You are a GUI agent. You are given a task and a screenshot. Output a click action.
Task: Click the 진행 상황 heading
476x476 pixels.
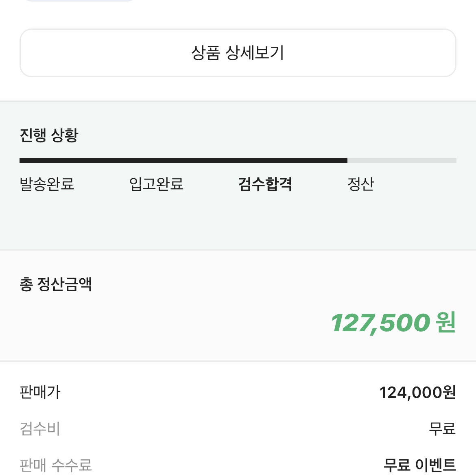[x=49, y=135]
